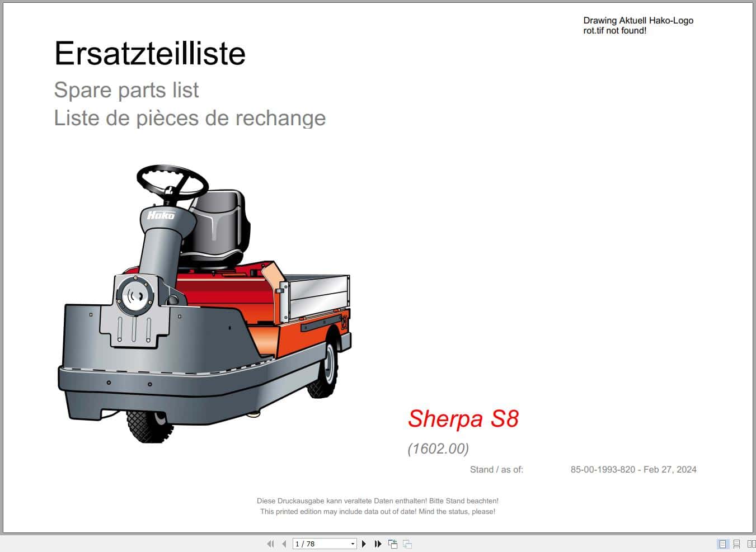Switch to single page view
Screen dimensions: 756x552
pyautogui.click(x=723, y=544)
